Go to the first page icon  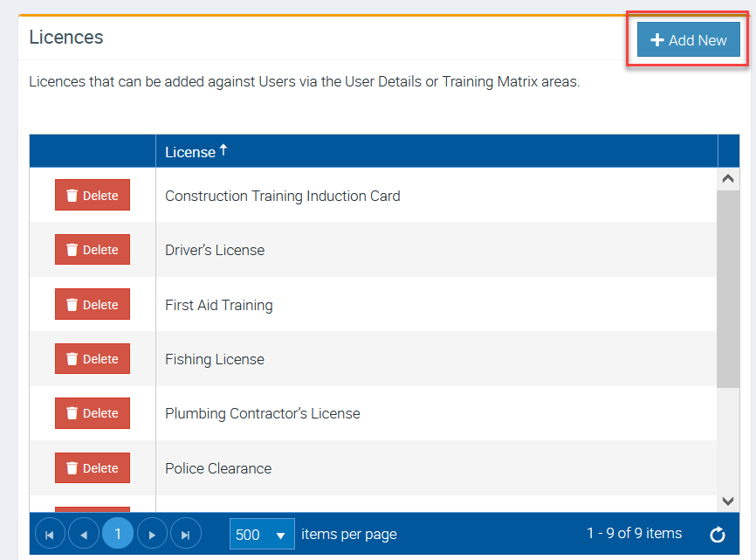(x=50, y=534)
